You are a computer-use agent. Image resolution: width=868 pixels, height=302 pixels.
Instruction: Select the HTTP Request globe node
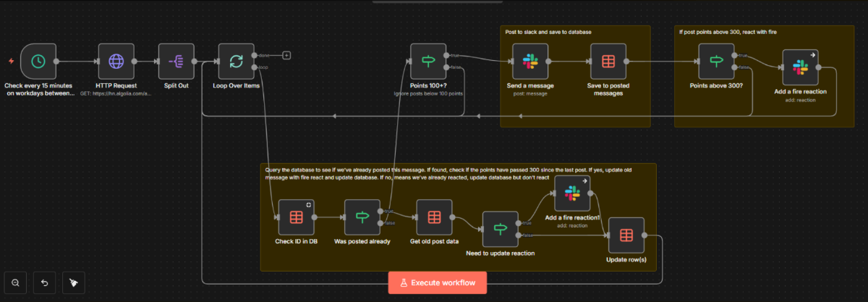[x=116, y=62]
